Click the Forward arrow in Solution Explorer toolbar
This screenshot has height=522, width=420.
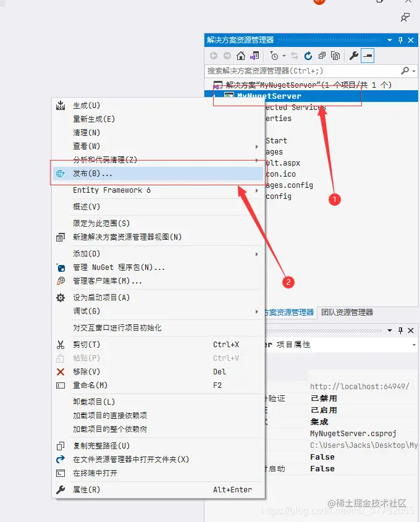(x=227, y=56)
